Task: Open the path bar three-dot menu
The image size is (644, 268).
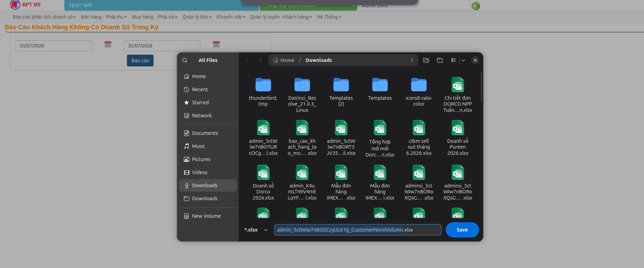Action: pos(412,60)
